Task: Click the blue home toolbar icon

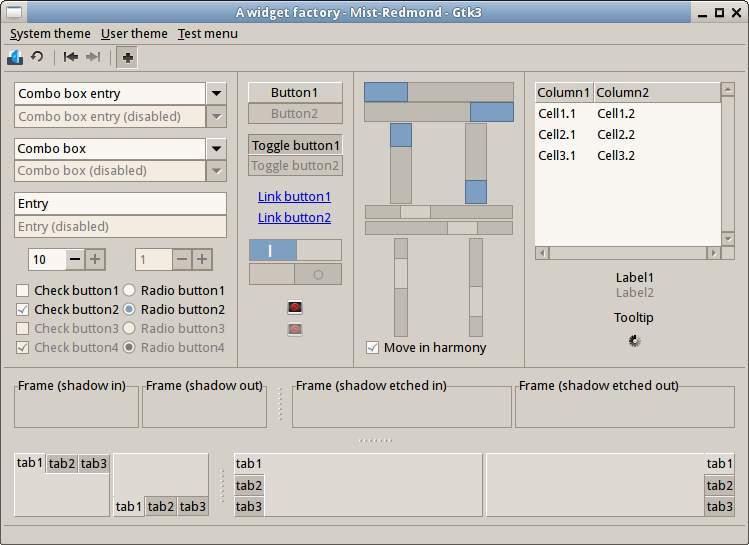Action: [x=15, y=57]
